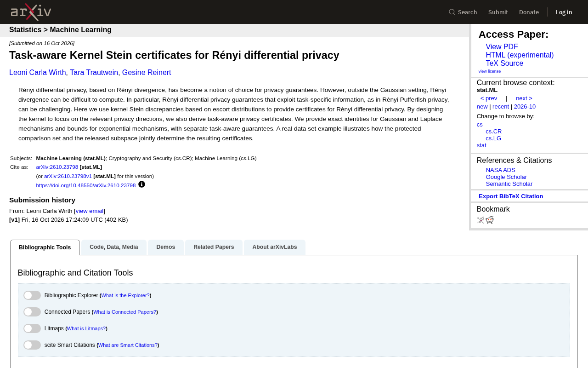
Task: Open Semantic Scholar link
Action: [509, 184]
